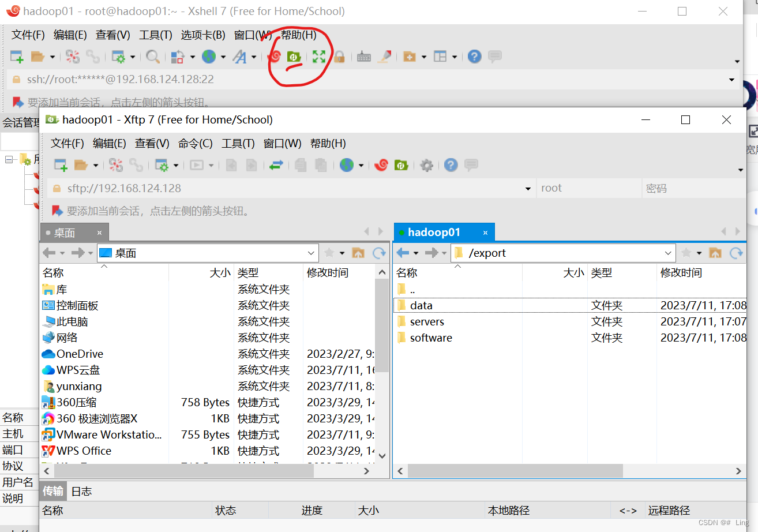Open local path 桌面 combo dropdown
Screen dimensions: 758x532
pos(312,253)
